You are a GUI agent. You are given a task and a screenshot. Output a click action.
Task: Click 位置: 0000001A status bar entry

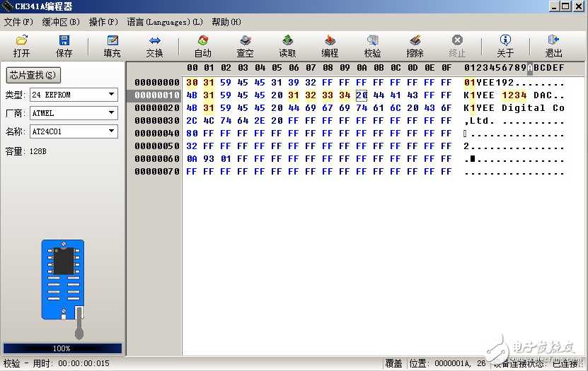pyautogui.click(x=447, y=363)
